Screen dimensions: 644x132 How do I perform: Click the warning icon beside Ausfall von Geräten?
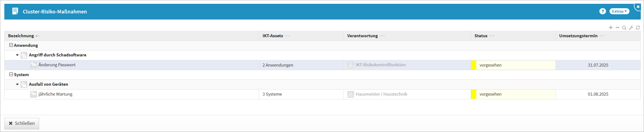pos(24,84)
